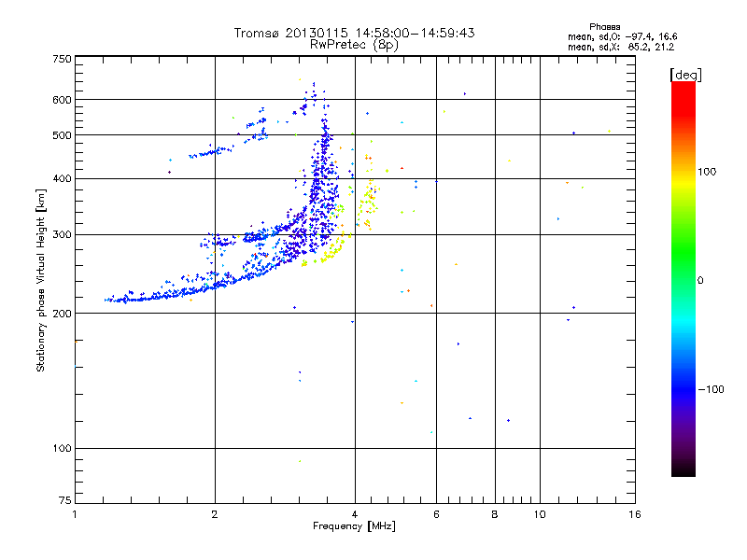Click the x-axis tick label '4'
The width and height of the screenshot is (747, 560).
[355, 514]
